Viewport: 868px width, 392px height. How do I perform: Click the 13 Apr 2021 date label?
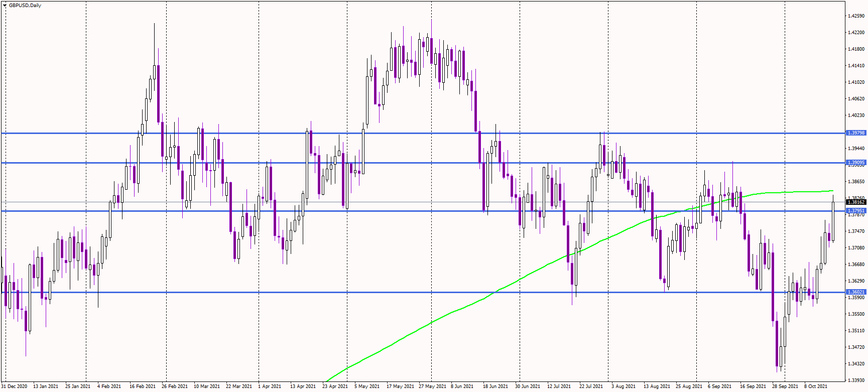pos(303,386)
